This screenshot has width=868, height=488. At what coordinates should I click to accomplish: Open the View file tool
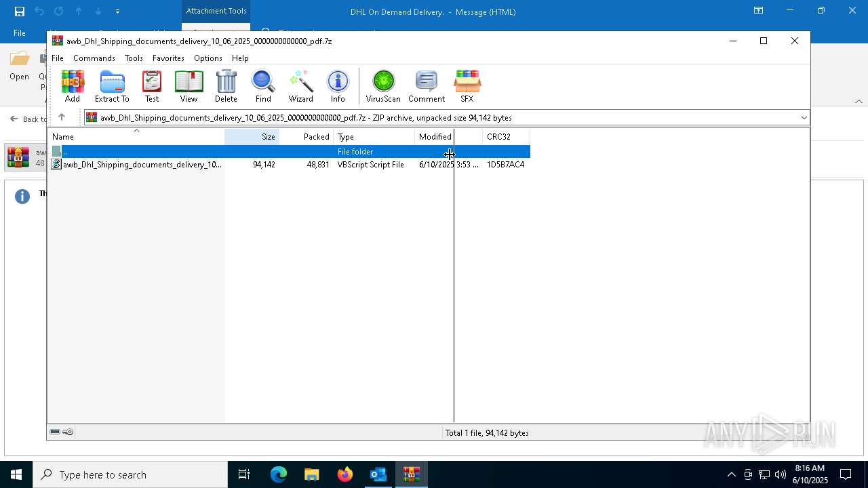point(189,86)
